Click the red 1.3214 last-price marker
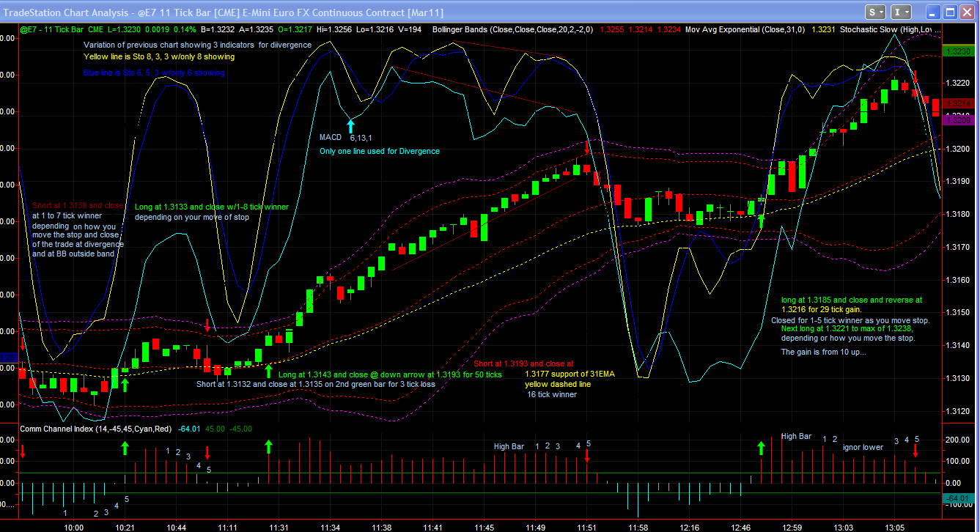Viewport: 980px width, 532px height. [x=959, y=104]
